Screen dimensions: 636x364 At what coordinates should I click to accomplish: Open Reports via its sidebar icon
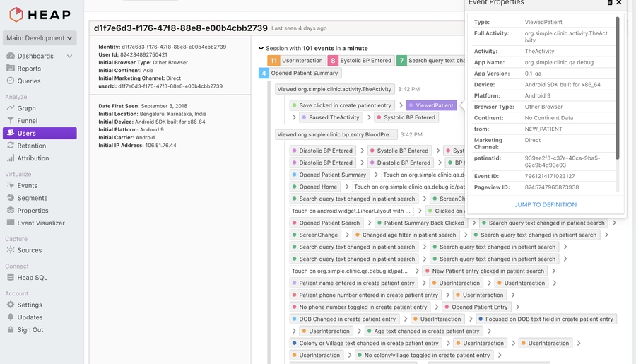pos(11,69)
